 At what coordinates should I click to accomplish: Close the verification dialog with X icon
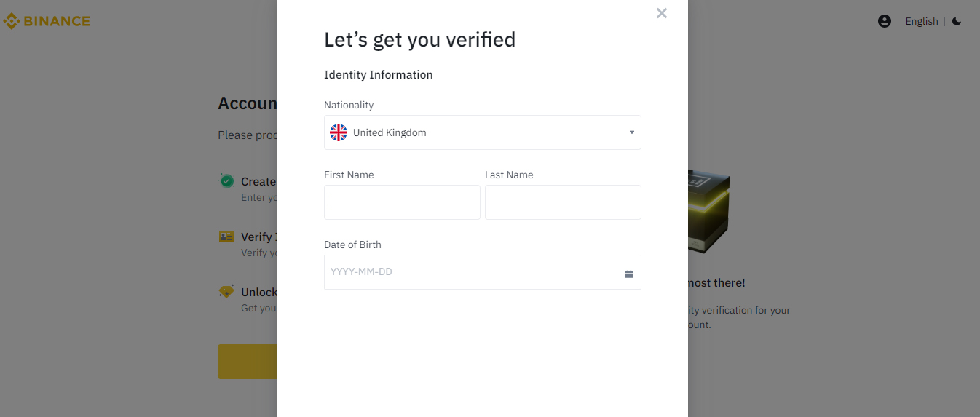point(661,13)
